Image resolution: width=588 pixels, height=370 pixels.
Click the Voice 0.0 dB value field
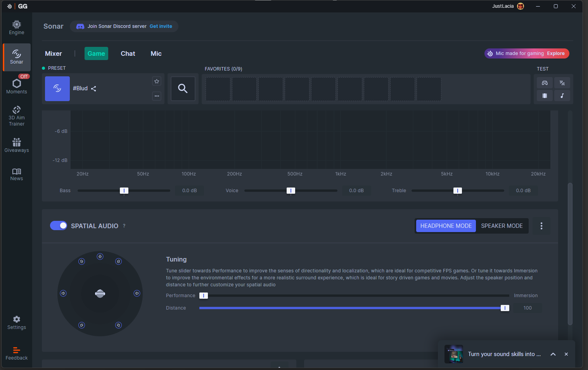coord(356,191)
